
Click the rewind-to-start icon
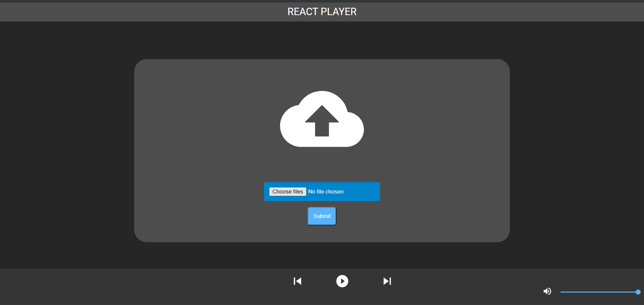coord(297,281)
